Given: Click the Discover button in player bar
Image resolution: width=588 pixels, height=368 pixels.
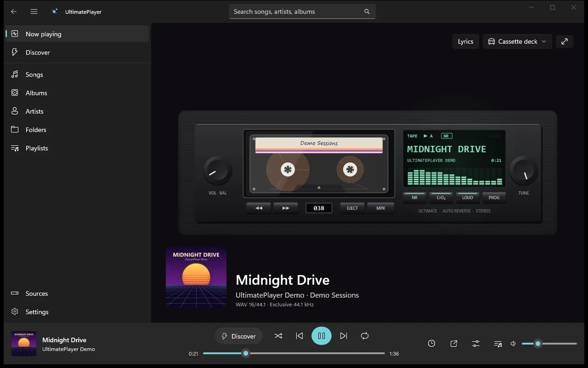Looking at the screenshot, I should click(238, 336).
